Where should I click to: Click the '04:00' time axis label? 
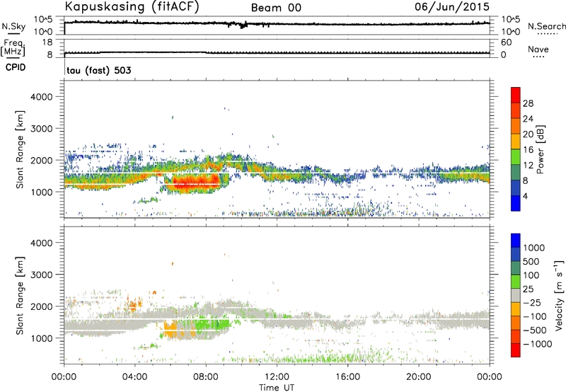[x=135, y=377]
